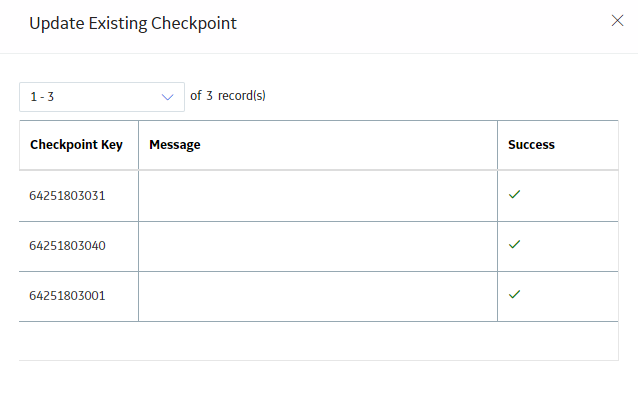The width and height of the screenshot is (638, 400).
Task: Click the Update Existing Checkpoint title
Action: 133,23
